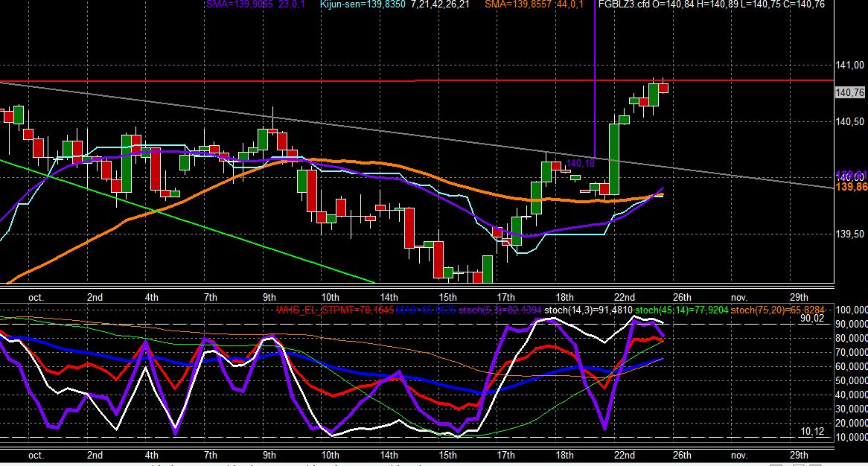Click the 140,50 price axis label

849,122
